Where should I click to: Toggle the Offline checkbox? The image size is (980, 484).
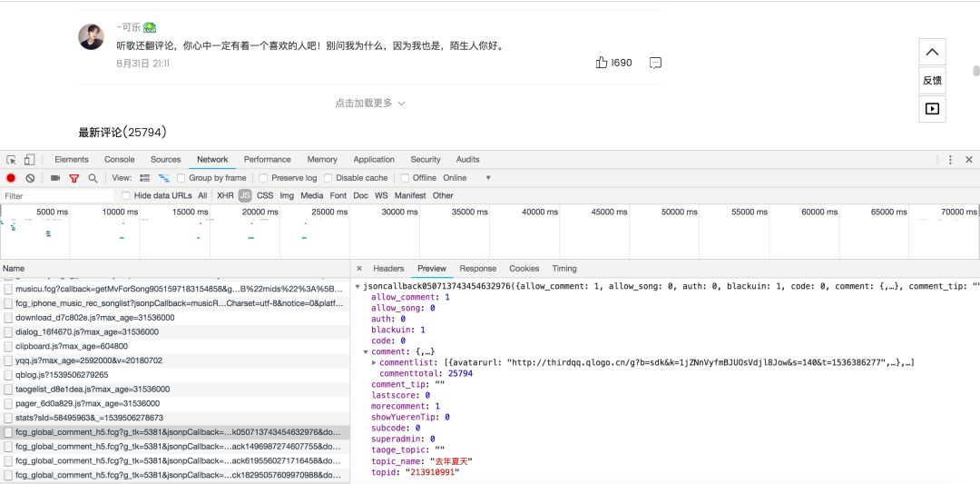(x=405, y=178)
